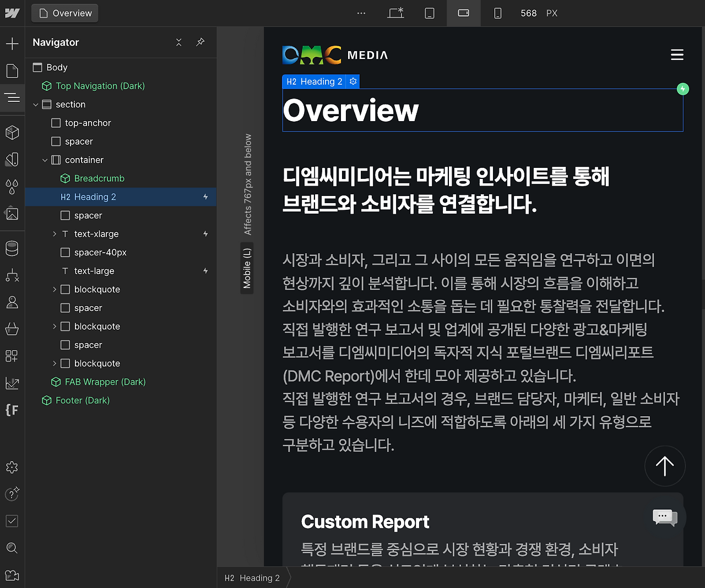The height and width of the screenshot is (588, 705).
Task: Toggle the Navigator panel icon in sidebar
Action: [x=12, y=98]
